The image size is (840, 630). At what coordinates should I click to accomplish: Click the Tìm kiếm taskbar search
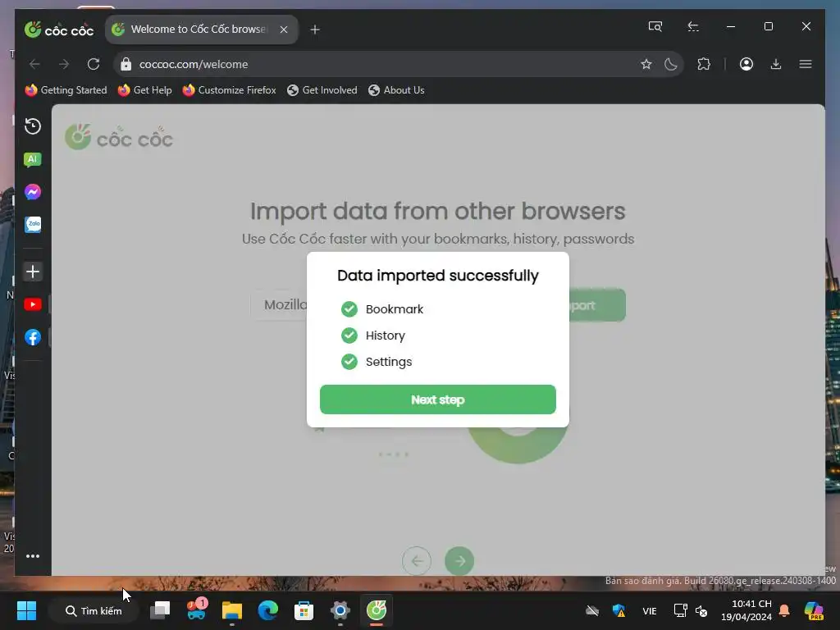click(x=94, y=610)
